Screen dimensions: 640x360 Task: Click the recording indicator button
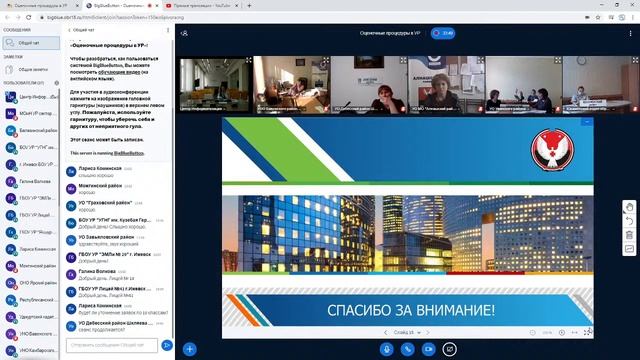pos(443,33)
